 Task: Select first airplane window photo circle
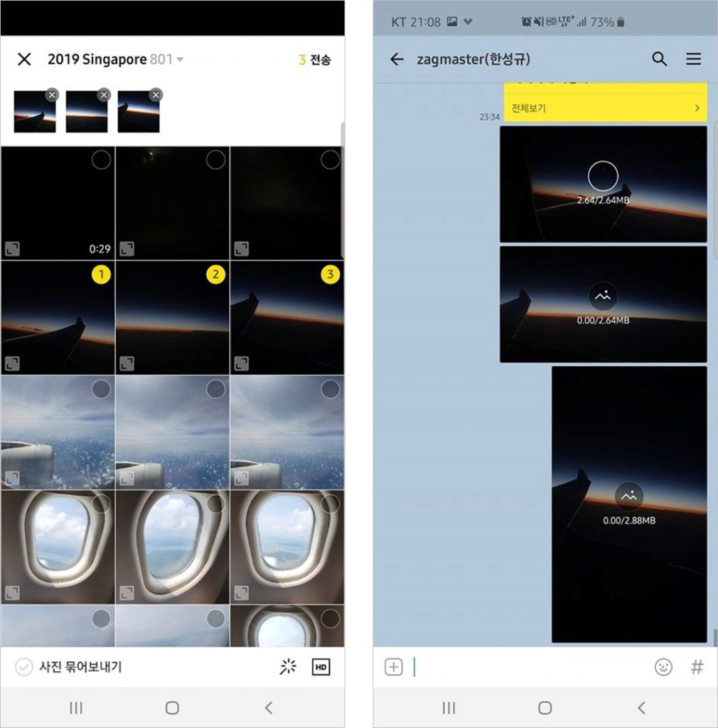click(101, 504)
